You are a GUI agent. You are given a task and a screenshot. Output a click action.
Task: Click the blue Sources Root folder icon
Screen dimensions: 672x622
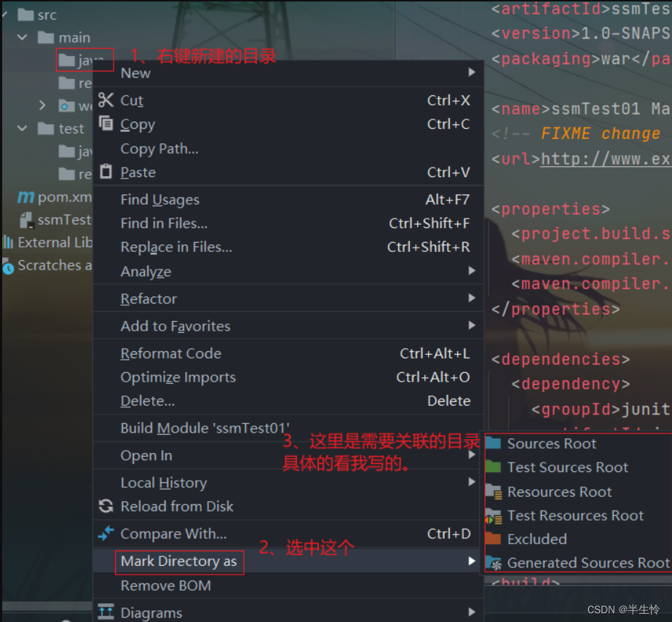click(x=494, y=443)
